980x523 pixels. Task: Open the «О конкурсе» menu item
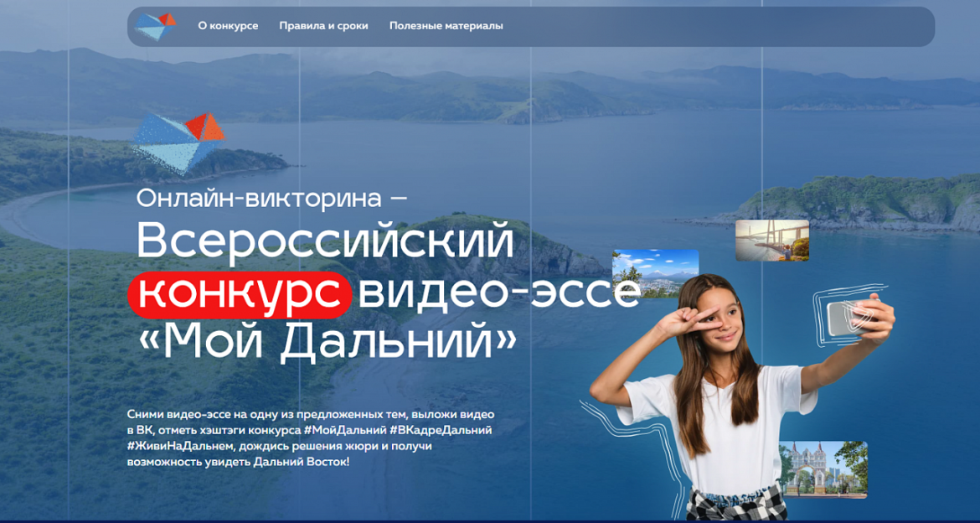point(228,26)
